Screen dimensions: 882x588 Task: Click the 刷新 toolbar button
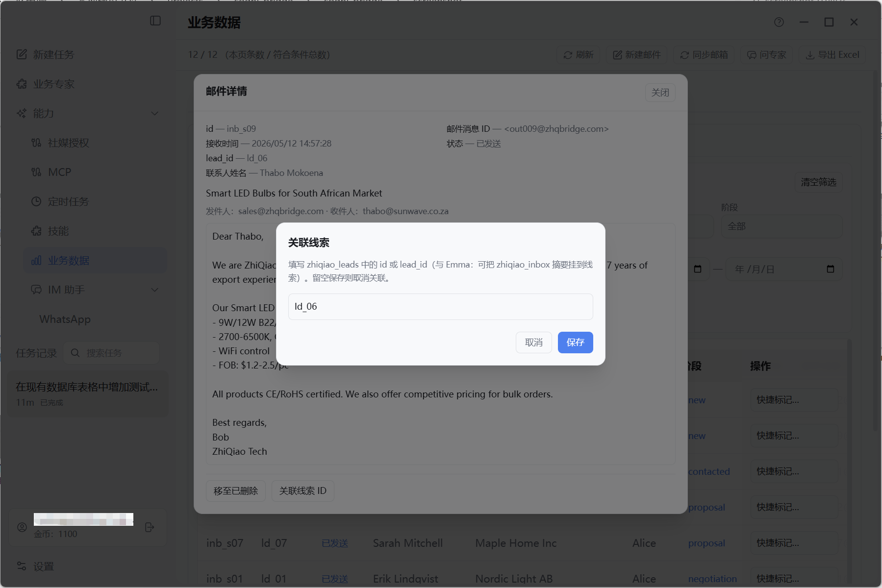578,55
